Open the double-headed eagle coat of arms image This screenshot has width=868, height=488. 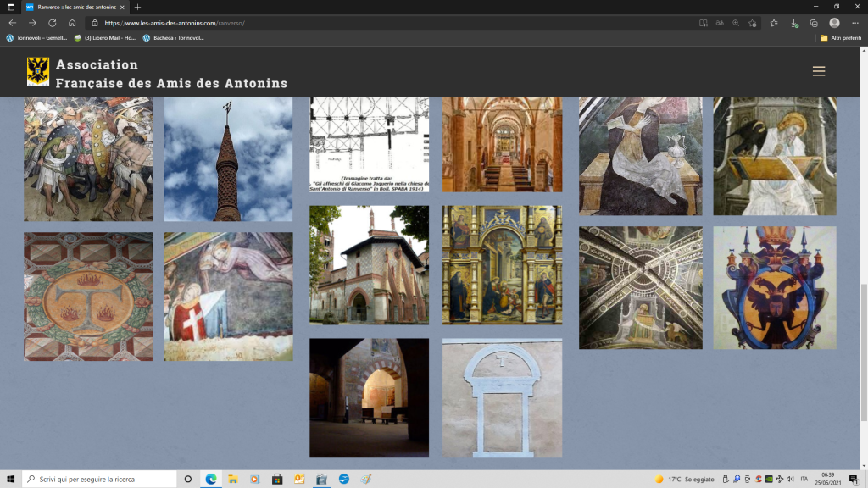click(x=774, y=287)
